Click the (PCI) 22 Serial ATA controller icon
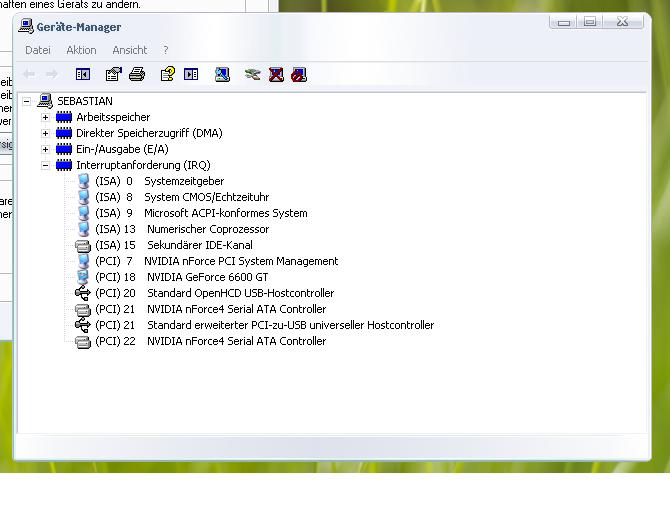The height and width of the screenshot is (512, 670). click(x=83, y=342)
